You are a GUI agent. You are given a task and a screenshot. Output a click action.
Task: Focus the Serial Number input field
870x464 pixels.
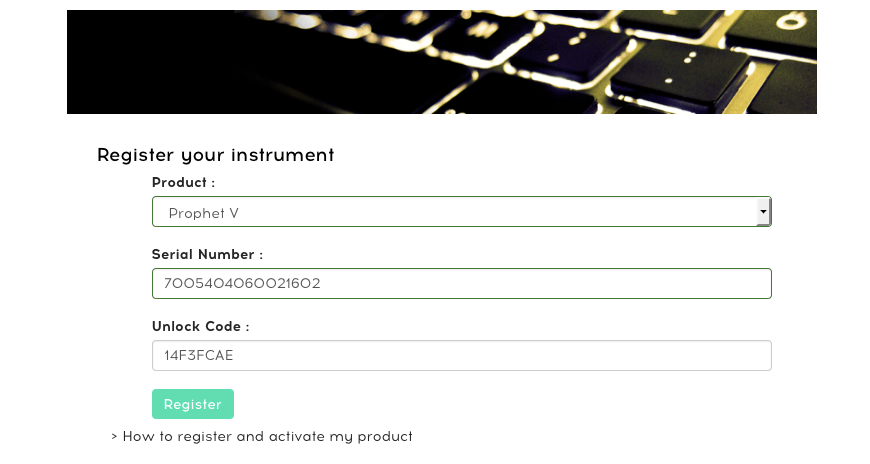462,284
